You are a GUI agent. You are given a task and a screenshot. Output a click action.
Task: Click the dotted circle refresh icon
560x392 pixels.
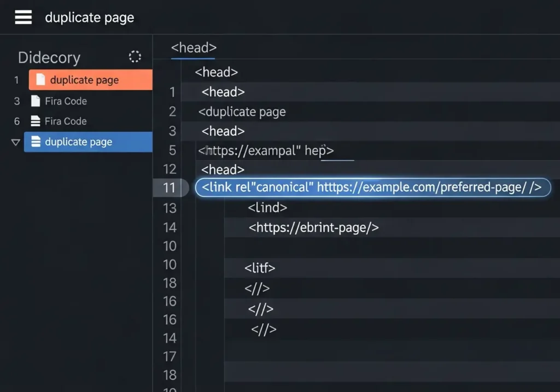pyautogui.click(x=135, y=57)
